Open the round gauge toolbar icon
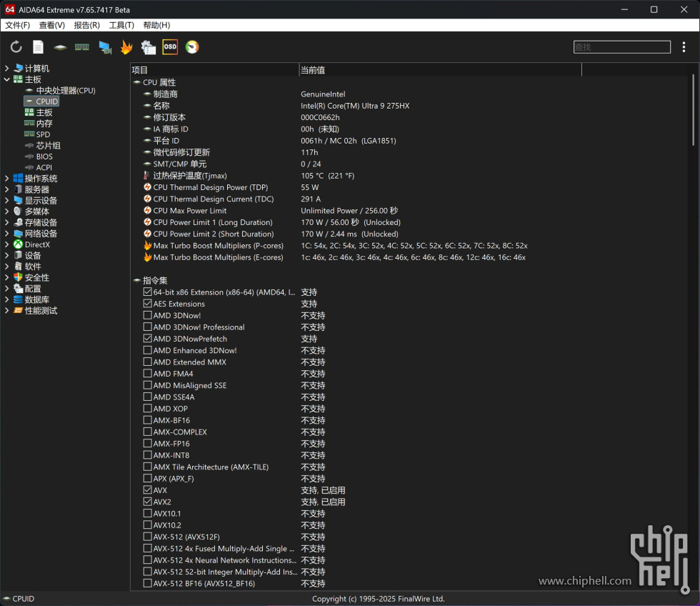Screen dimensions: 700x606 192,47
